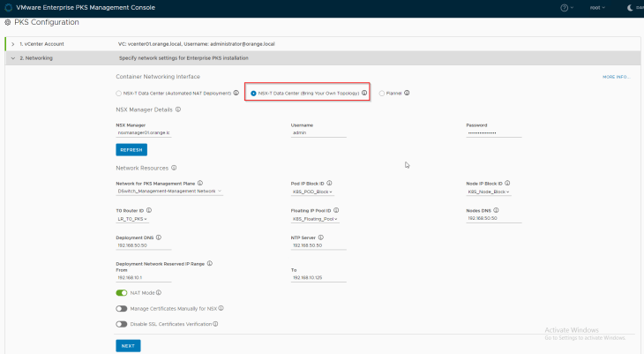Screen dimensions: 644x354
Task: Click the NEXT button
Action: [128, 346]
